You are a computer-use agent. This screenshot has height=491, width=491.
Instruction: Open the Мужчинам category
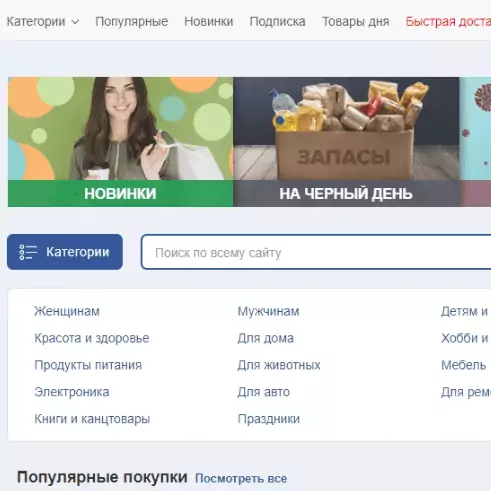coord(268,311)
